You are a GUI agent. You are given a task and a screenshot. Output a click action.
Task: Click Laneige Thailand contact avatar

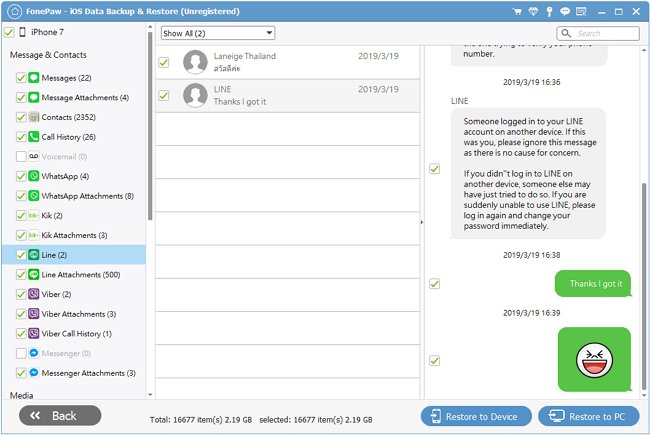coord(195,62)
